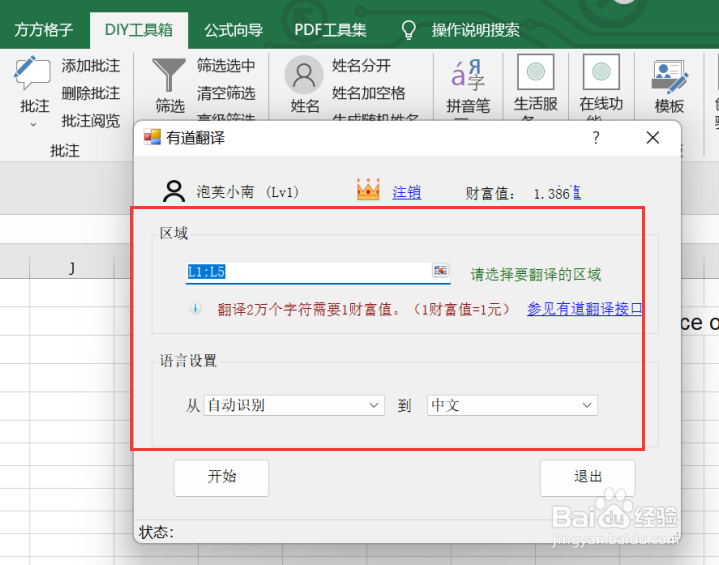The image size is (719, 565).
Task: Open 批注阅览 in the ribbon
Action: 91,121
